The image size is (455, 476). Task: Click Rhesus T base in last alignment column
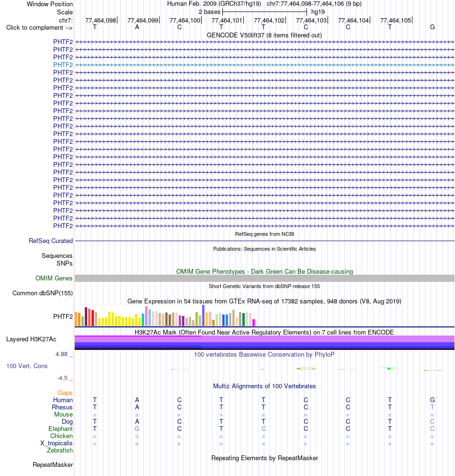coord(432,407)
